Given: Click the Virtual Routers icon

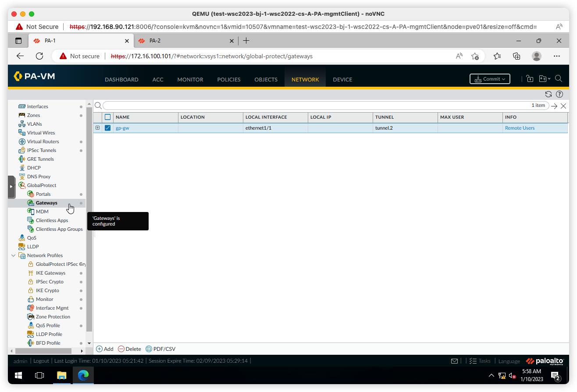Looking at the screenshot, I should [x=22, y=141].
